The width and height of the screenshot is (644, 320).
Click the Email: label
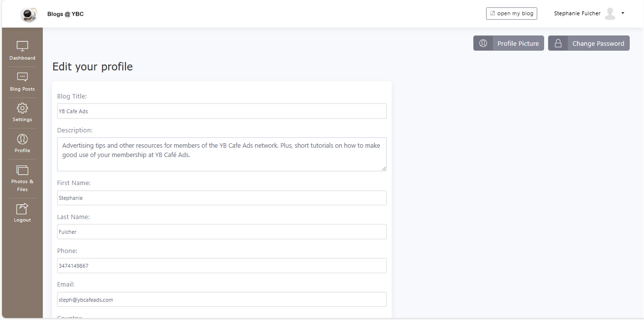(x=66, y=285)
